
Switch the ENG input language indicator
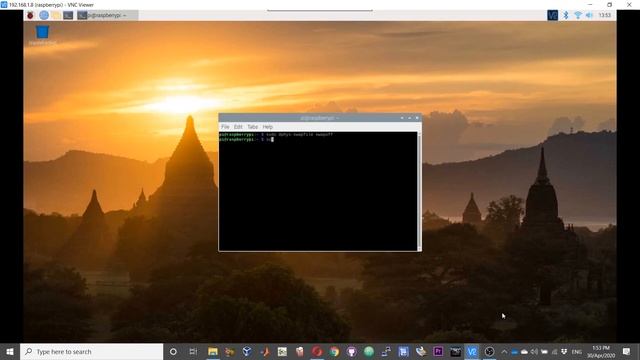point(576,351)
